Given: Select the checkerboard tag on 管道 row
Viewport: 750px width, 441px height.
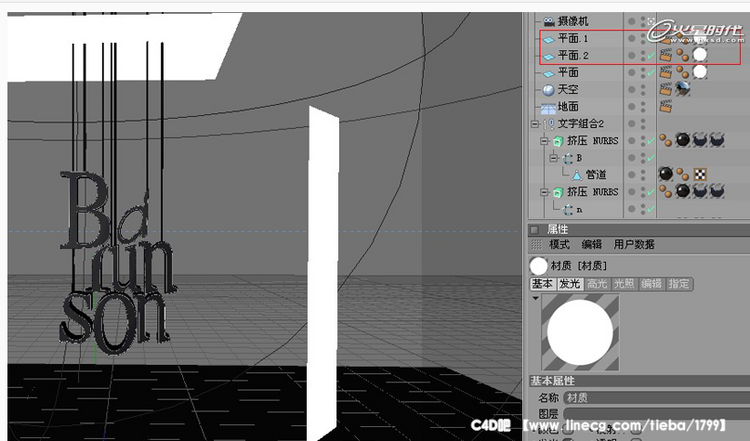Looking at the screenshot, I should pyautogui.click(x=700, y=174).
